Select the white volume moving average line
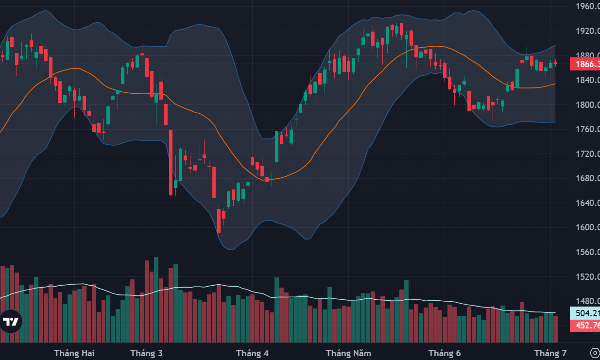Image resolution: width=600 pixels, height=360 pixels. 268,294
